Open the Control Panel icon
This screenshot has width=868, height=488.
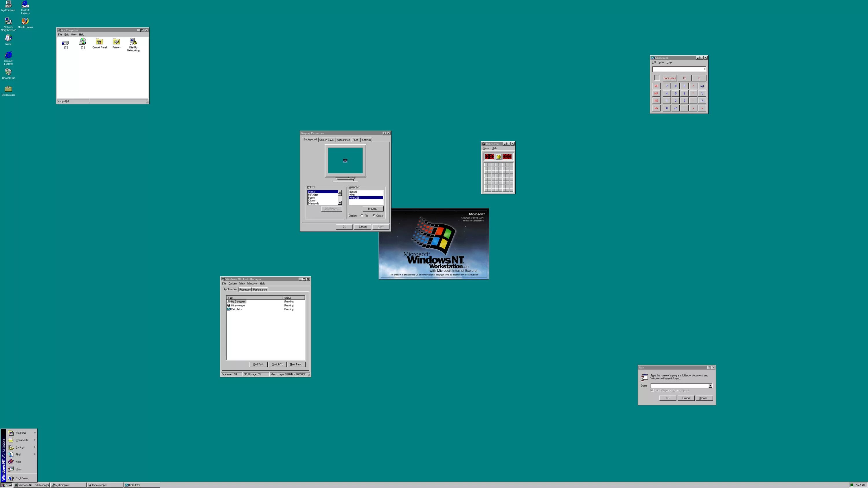99,42
